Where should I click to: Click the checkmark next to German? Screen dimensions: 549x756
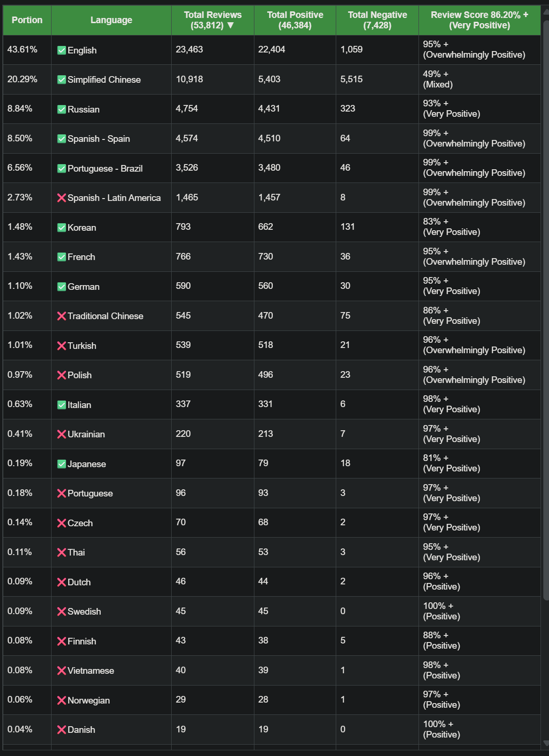[x=61, y=287]
